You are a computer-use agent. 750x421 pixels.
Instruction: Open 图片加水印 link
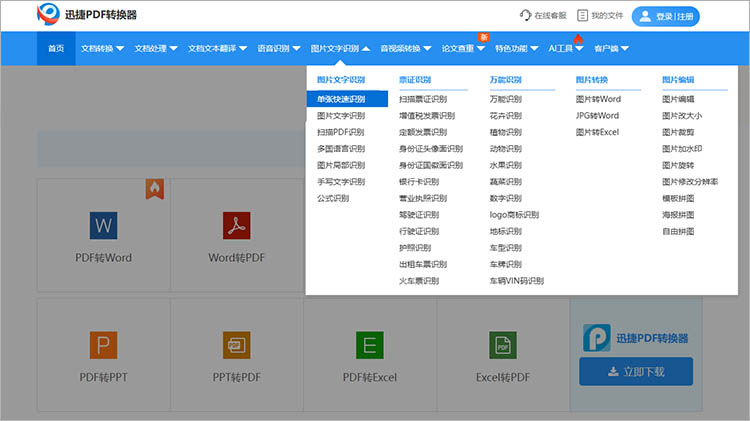(682, 149)
